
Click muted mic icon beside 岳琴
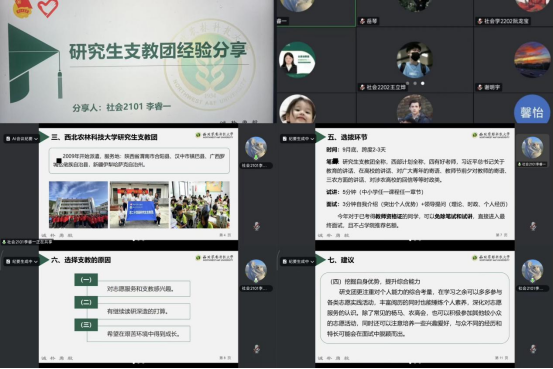click(x=362, y=21)
